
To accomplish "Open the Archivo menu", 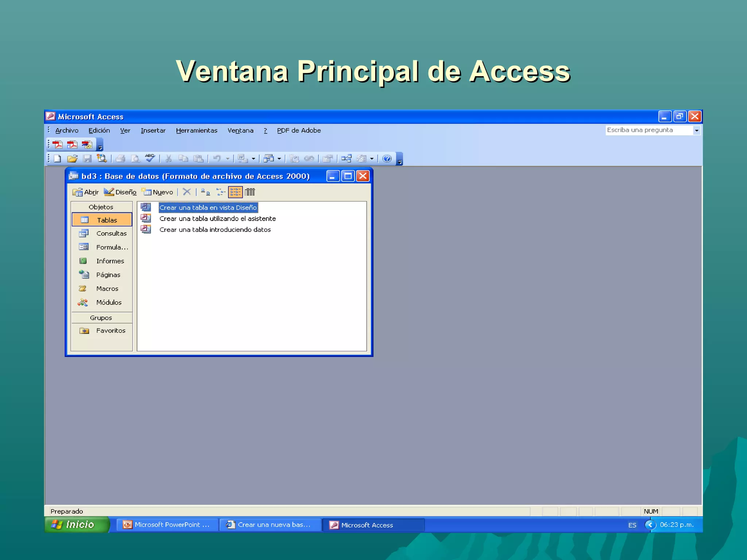I will click(67, 131).
